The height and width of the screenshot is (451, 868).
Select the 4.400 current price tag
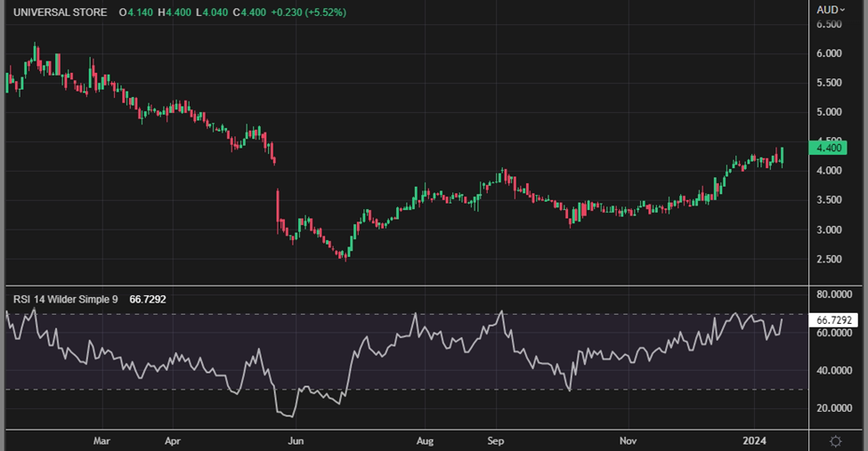(x=828, y=148)
